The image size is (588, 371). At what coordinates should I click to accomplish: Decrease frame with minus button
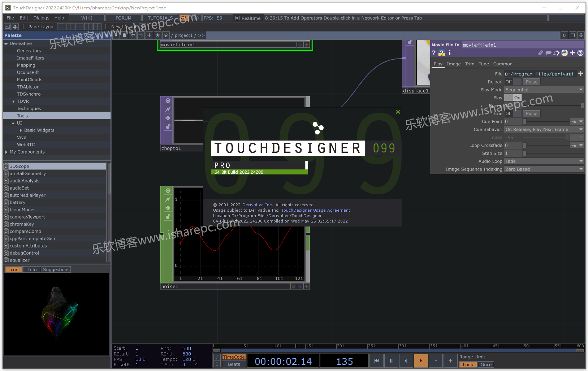pyautogui.click(x=436, y=361)
